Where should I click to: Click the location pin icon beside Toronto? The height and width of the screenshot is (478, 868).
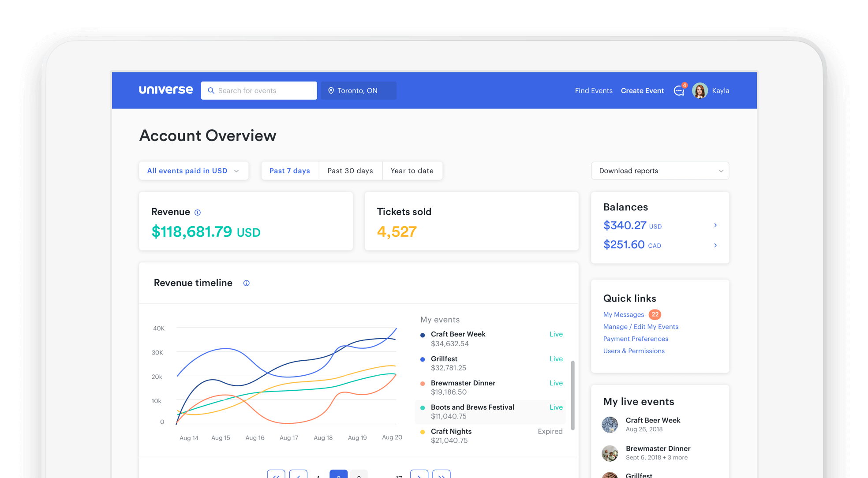pos(331,90)
